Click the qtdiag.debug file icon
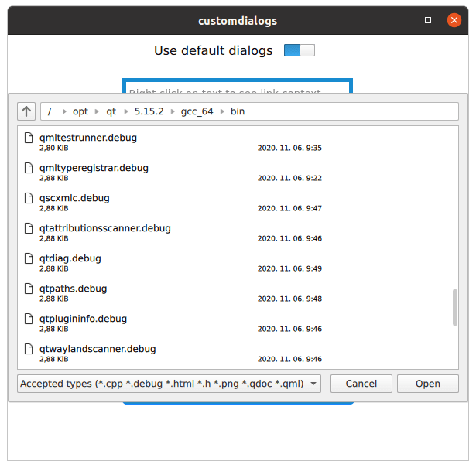 [x=29, y=258]
